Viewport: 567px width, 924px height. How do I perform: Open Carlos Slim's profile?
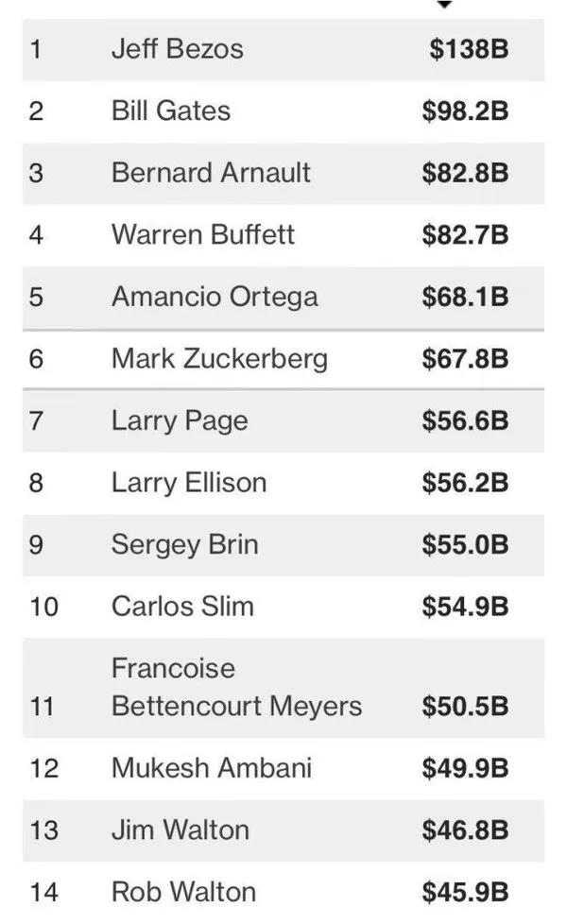click(283, 607)
